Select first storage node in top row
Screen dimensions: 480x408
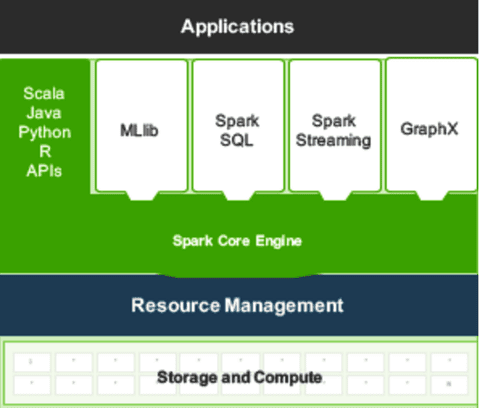point(32,362)
